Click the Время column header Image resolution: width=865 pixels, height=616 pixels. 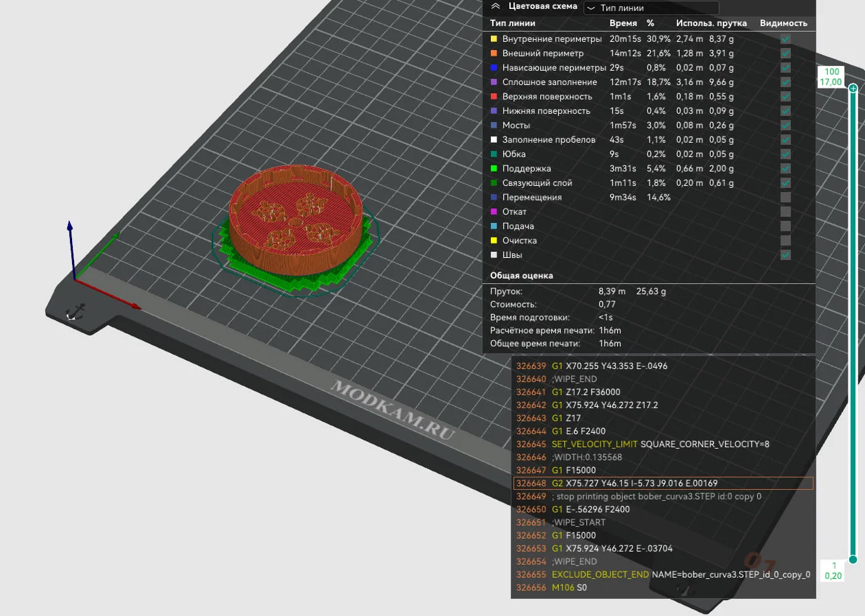(623, 23)
